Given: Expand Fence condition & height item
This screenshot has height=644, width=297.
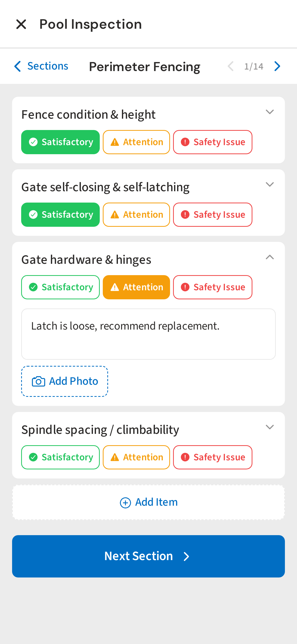Looking at the screenshot, I should (270, 112).
